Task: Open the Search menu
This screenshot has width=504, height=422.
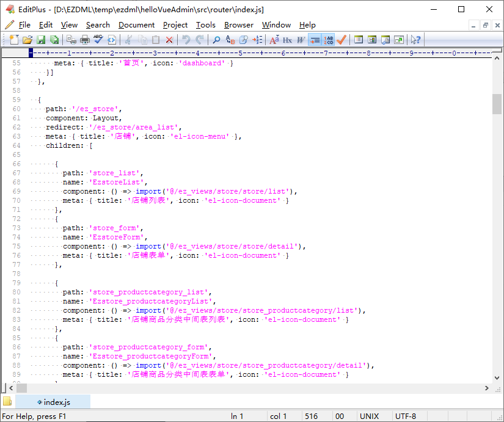Action: [x=98, y=25]
